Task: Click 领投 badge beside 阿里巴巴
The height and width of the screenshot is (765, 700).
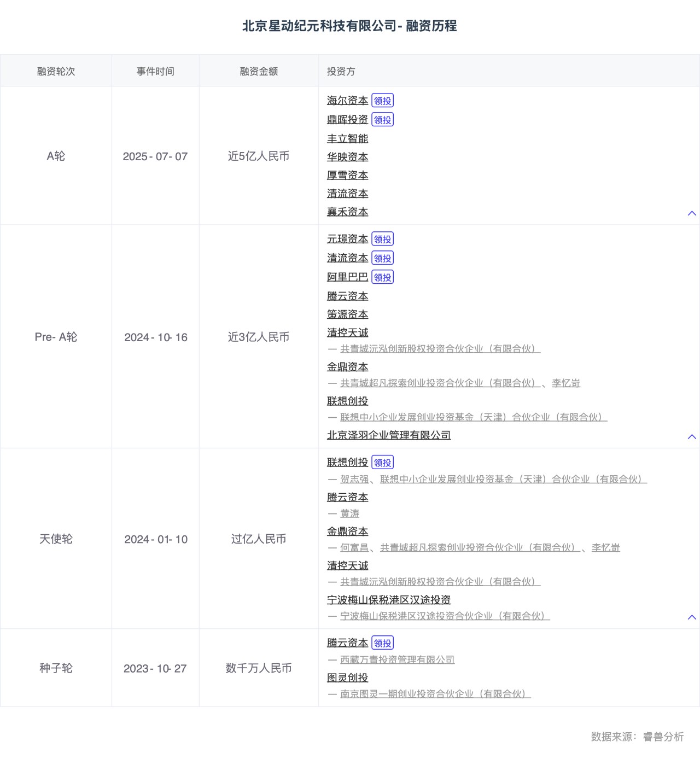Action: tap(383, 277)
